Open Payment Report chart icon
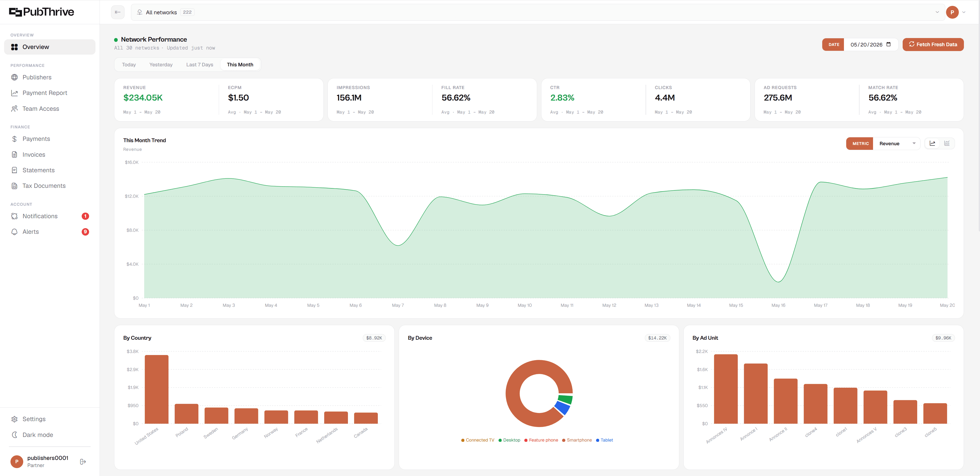This screenshot has height=476, width=980. [15, 93]
